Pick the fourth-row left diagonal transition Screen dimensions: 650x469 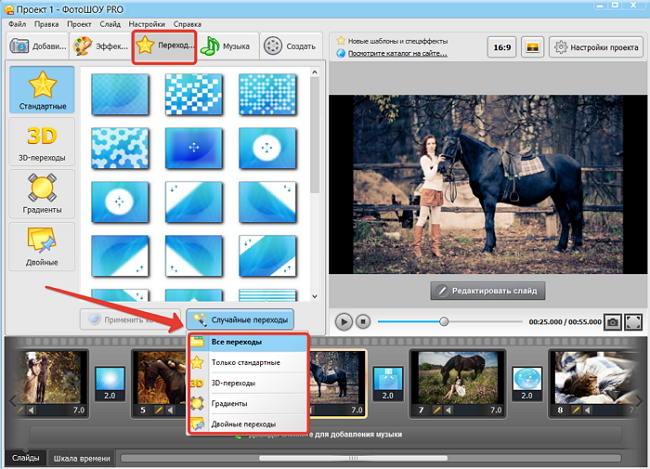(x=120, y=256)
